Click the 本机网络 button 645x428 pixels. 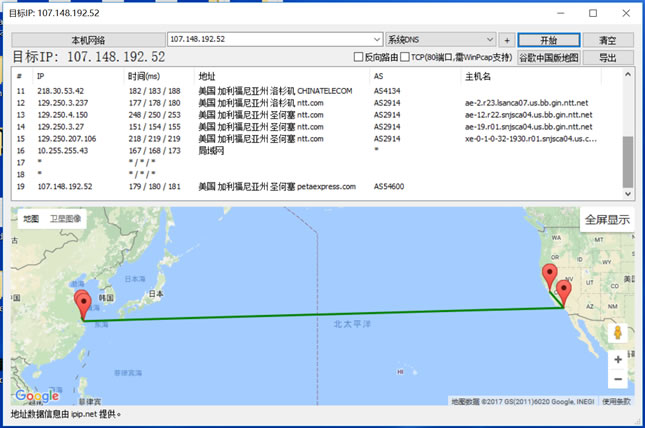click(x=87, y=40)
